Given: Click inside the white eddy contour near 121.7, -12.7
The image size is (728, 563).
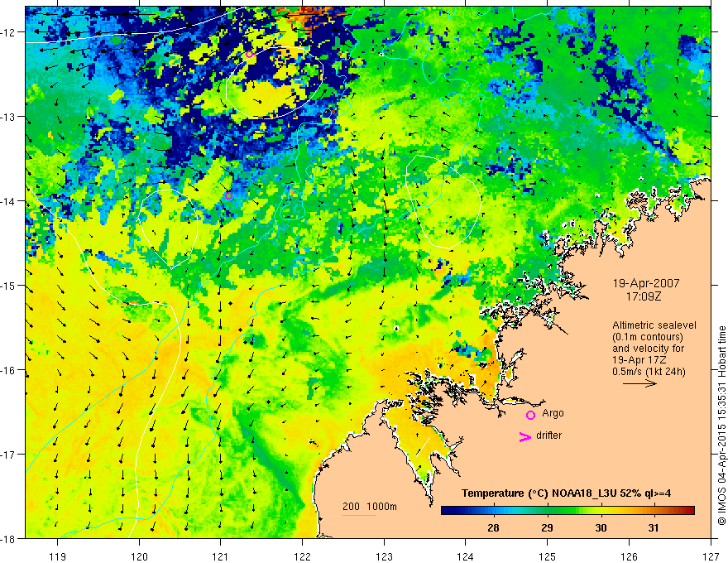Looking at the screenshot, I should 274,83.
